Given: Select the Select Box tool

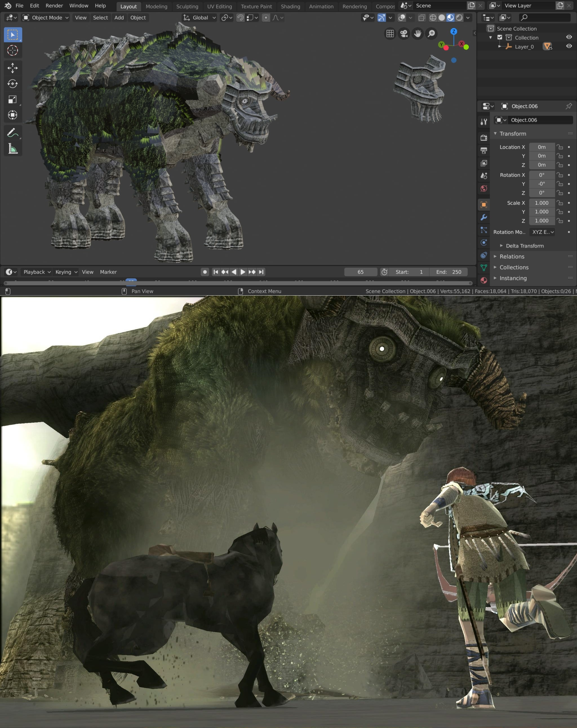Looking at the screenshot, I should pos(12,35).
